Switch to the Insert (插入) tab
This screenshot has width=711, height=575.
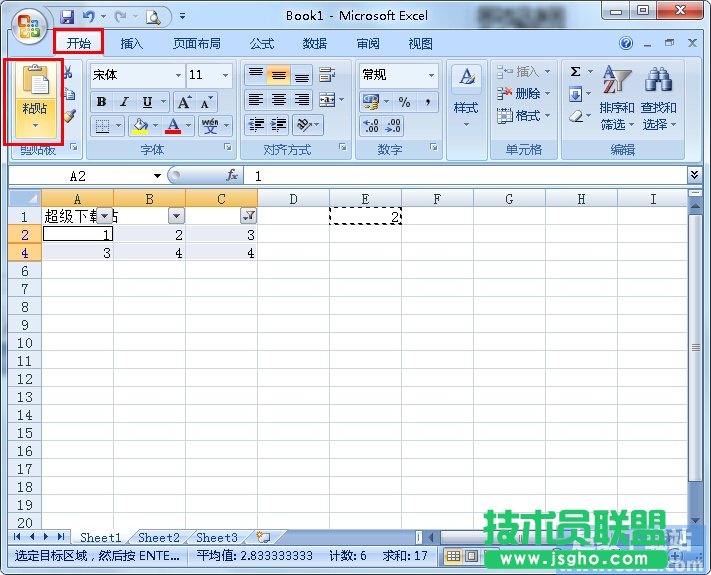coord(132,44)
